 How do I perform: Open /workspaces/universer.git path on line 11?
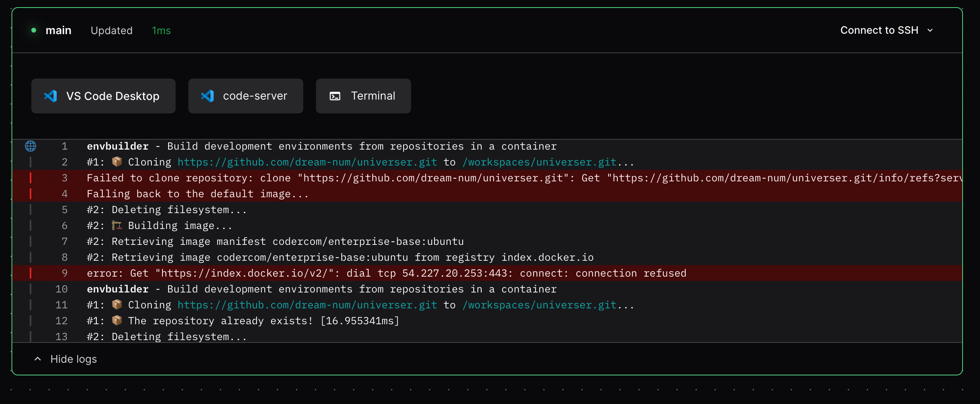click(539, 305)
